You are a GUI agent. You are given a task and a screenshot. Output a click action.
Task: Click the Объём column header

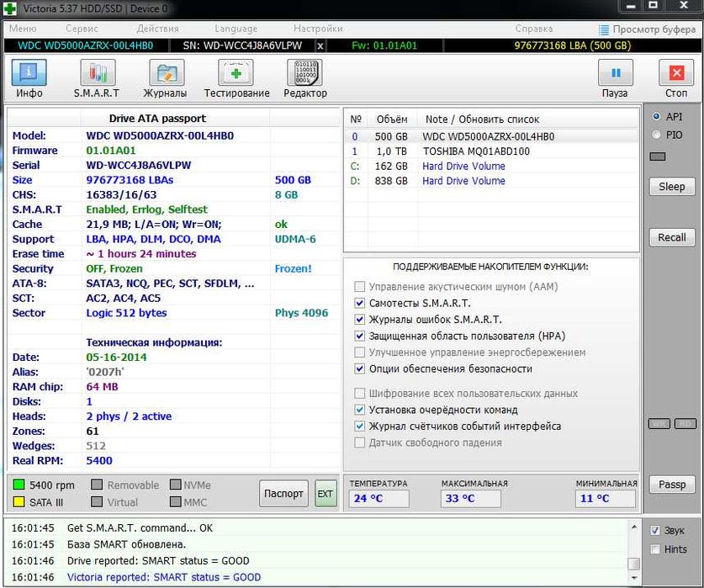(392, 119)
